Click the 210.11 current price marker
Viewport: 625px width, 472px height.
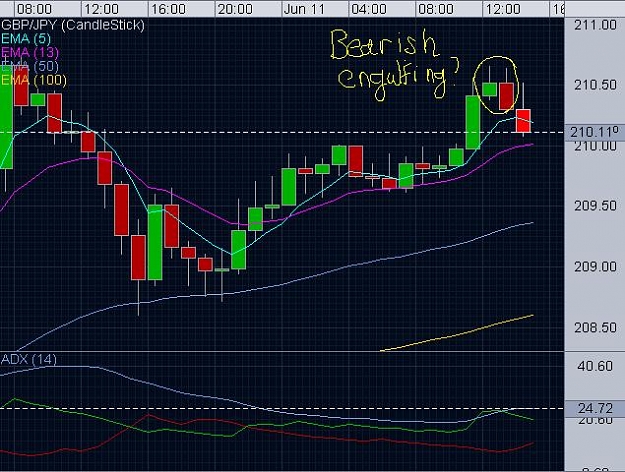point(594,132)
